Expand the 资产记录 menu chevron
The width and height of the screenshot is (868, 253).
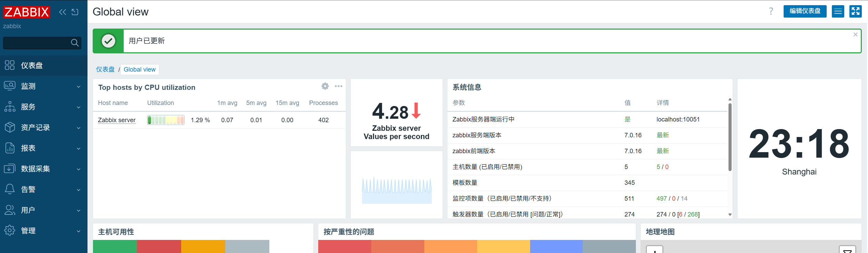coord(79,128)
